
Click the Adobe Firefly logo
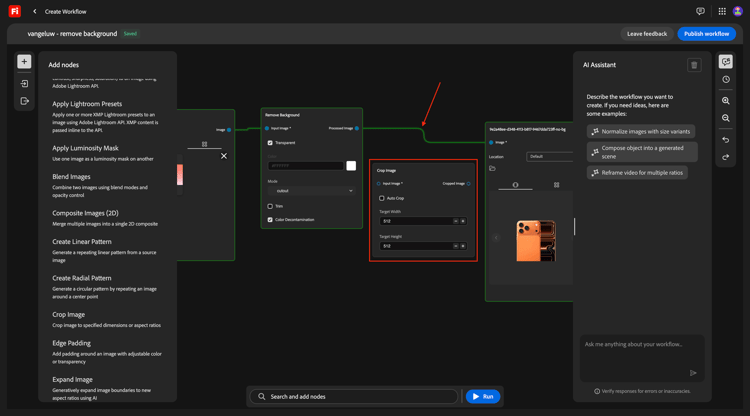coord(15,11)
